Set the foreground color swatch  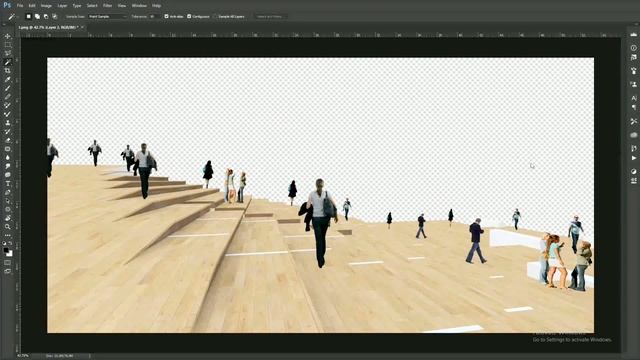point(6,250)
